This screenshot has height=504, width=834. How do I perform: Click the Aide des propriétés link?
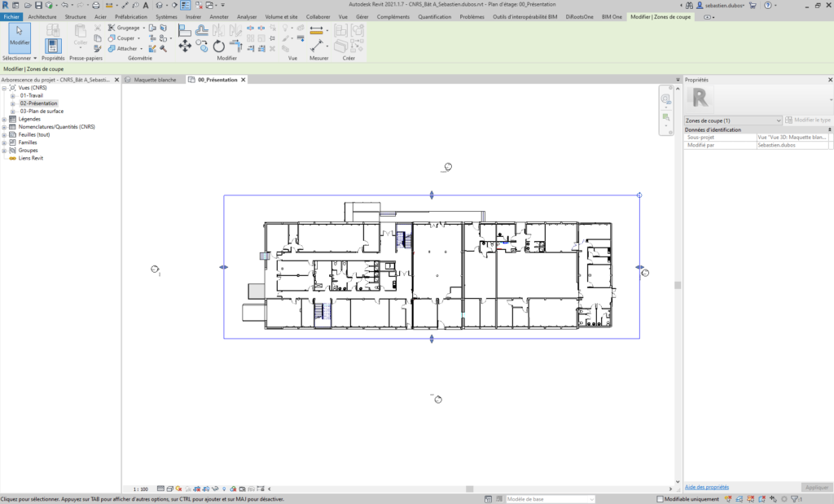[x=705, y=486]
